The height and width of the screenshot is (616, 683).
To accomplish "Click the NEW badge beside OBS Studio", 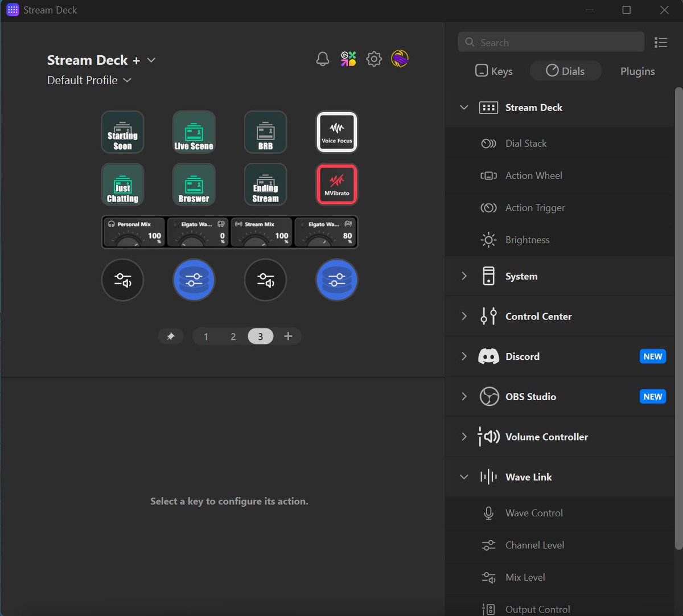I will 653,396.
